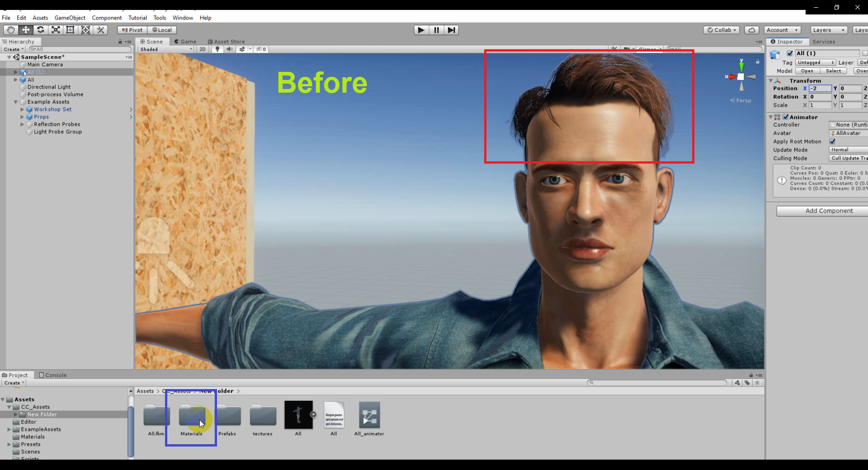This screenshot has height=470, width=868.
Task: Open the File menu
Action: [6, 18]
